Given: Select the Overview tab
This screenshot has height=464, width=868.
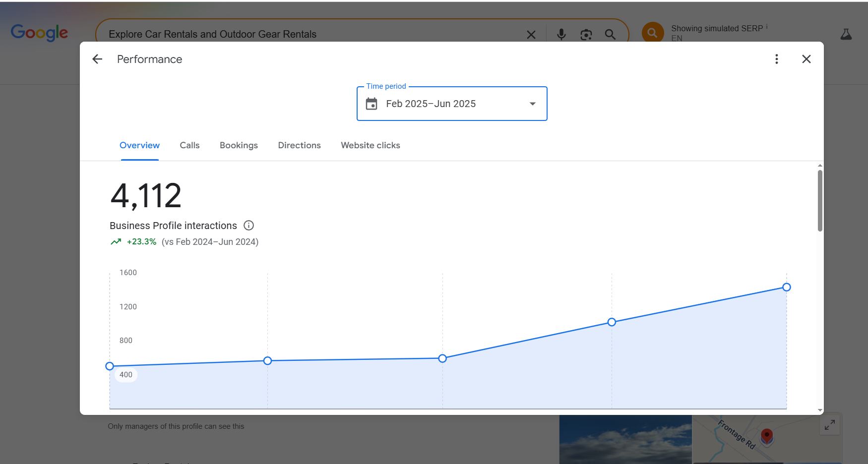Looking at the screenshot, I should [139, 145].
